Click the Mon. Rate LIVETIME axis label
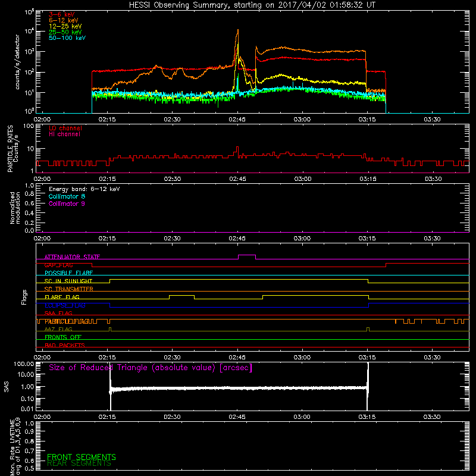Viewport: 476px width, 476px height. 15,447
